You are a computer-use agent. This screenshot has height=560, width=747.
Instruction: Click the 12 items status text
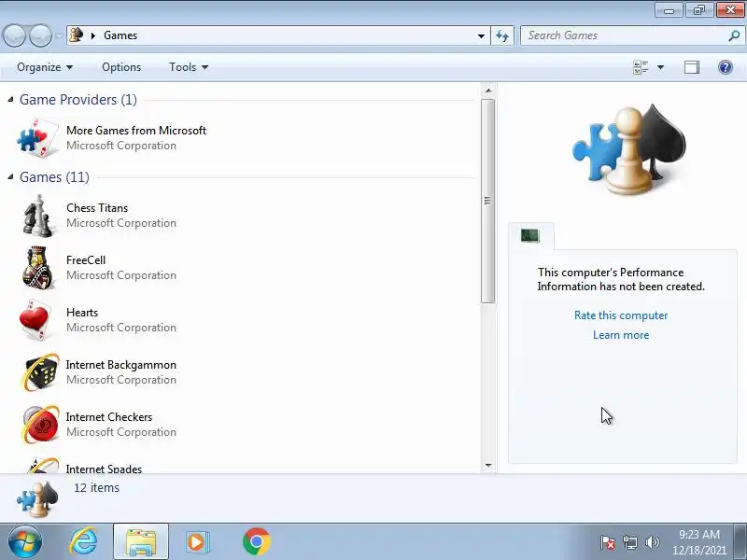[96, 487]
